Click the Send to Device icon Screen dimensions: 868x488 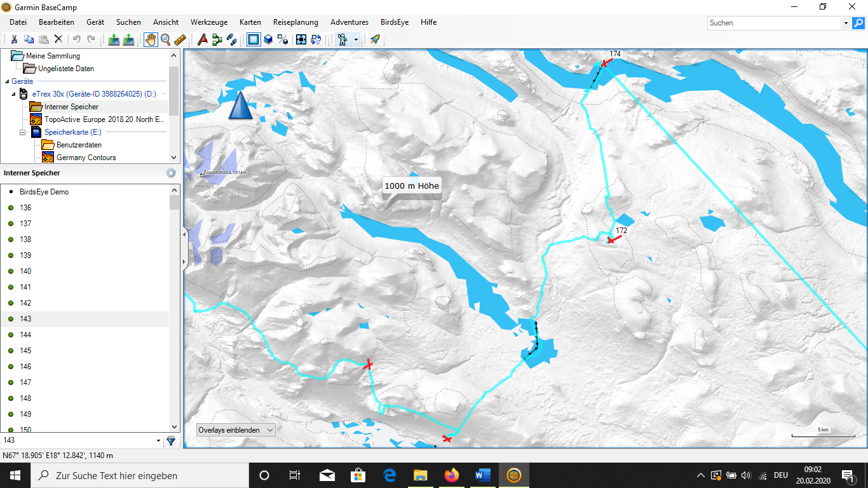[114, 39]
